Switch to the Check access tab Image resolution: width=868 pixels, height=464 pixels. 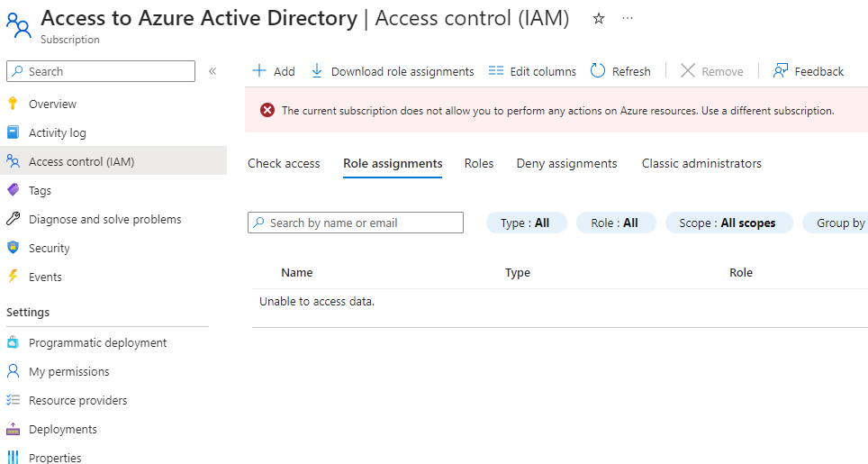284,163
